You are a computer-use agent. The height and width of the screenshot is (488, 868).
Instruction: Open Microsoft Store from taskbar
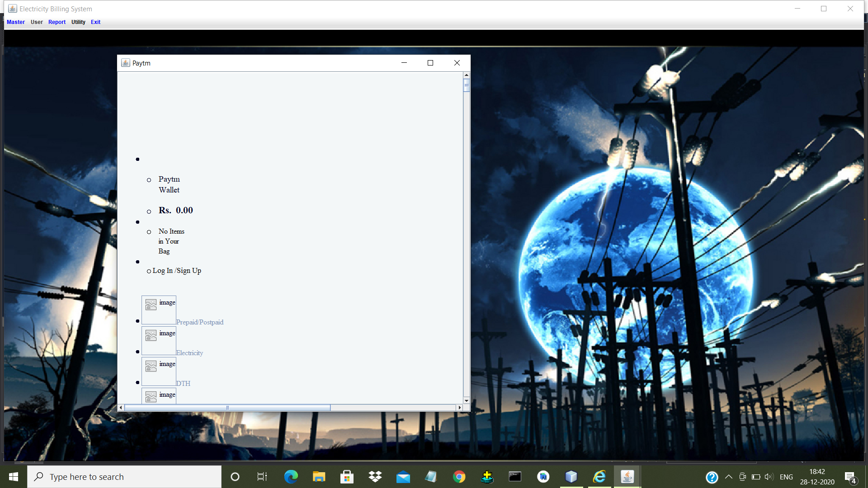(347, 477)
